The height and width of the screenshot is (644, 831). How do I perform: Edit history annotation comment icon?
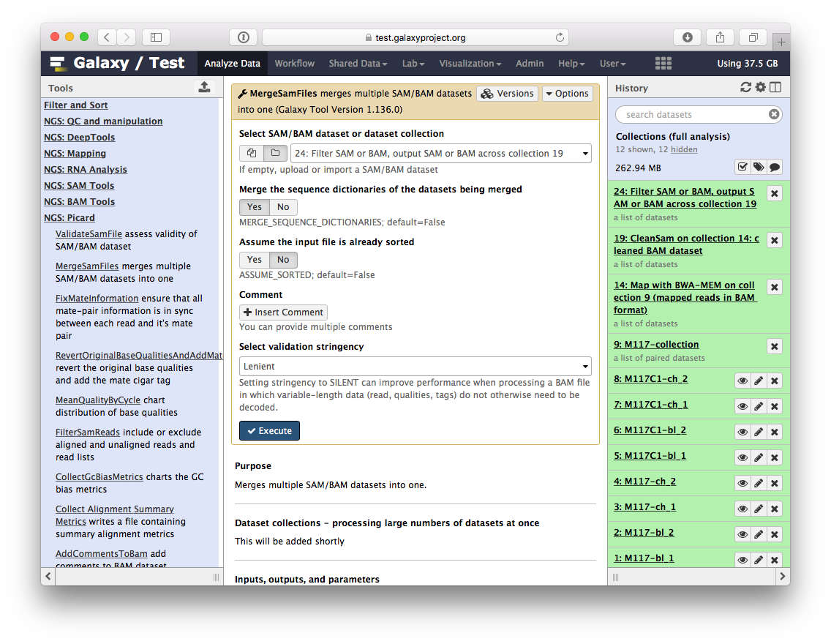point(774,168)
